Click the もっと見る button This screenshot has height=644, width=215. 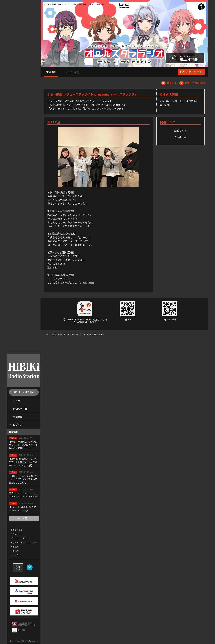[x=24, y=518]
